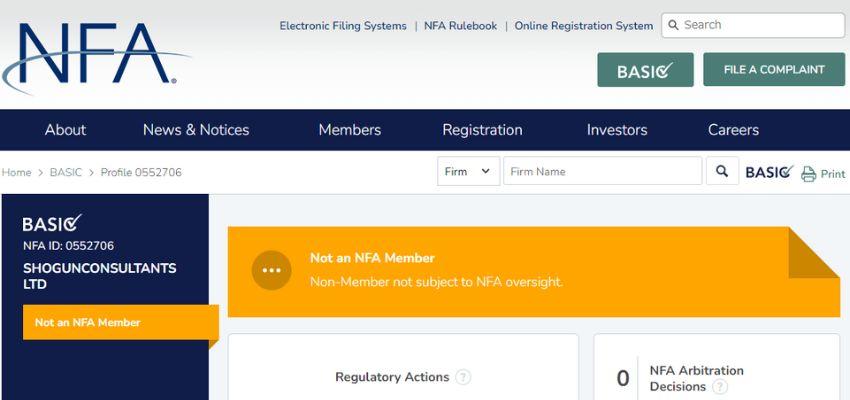Click the Firm Name search magnifier button
850x400 pixels.
click(x=722, y=171)
